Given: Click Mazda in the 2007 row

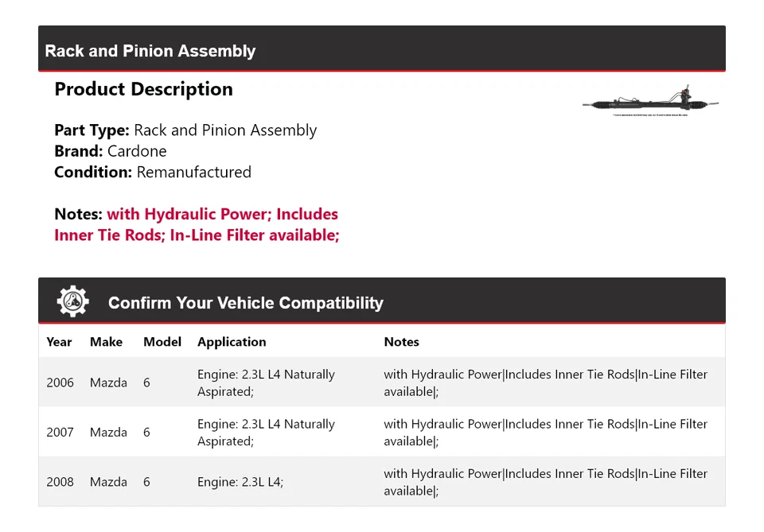Looking at the screenshot, I should point(108,432).
